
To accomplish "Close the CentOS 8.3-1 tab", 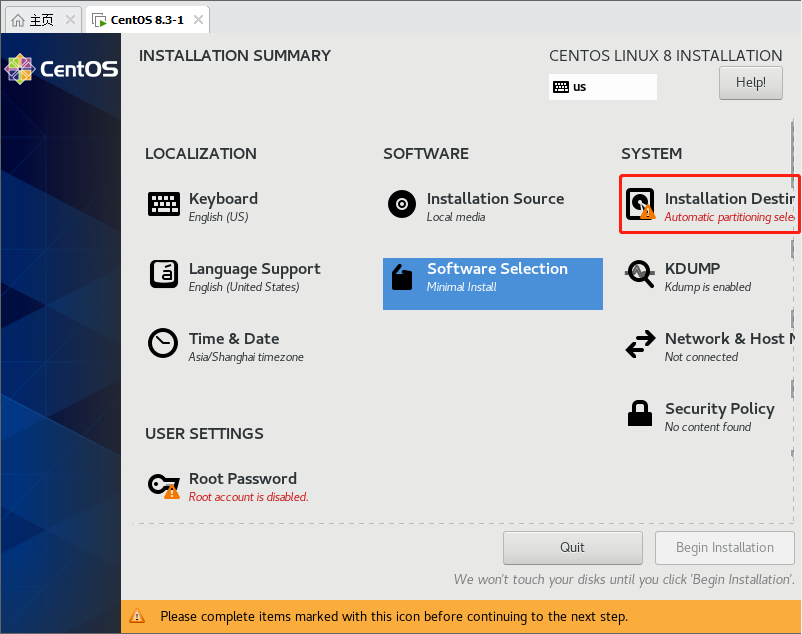I will coord(198,20).
